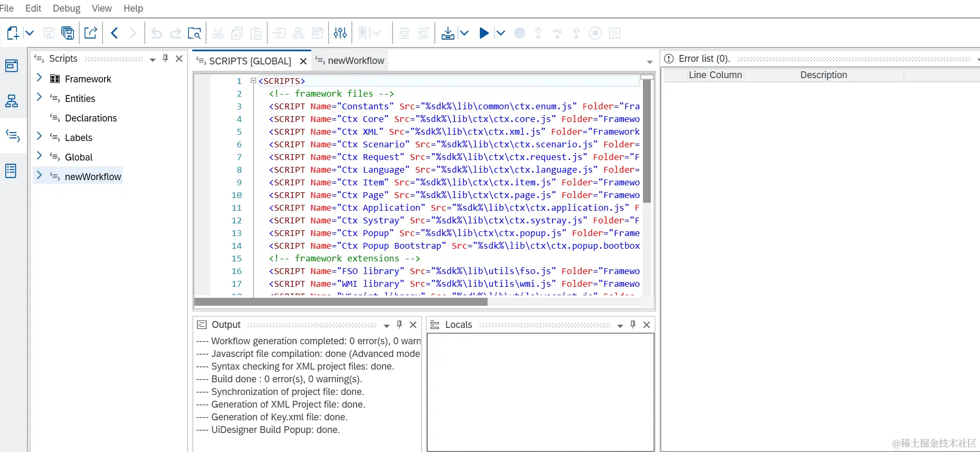Click the Bookmark icon in toolbar
The image size is (980, 452).
pos(362,33)
